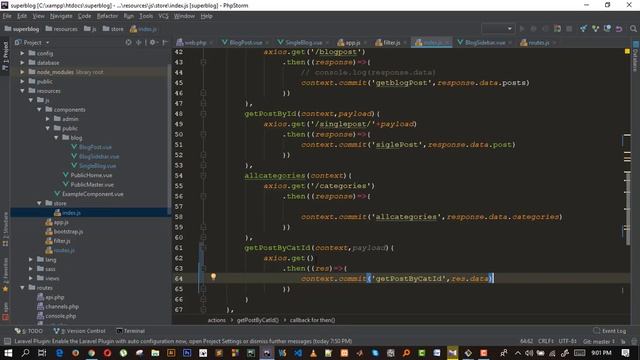Open Search Everywhere magnifier icon

(x=633, y=29)
